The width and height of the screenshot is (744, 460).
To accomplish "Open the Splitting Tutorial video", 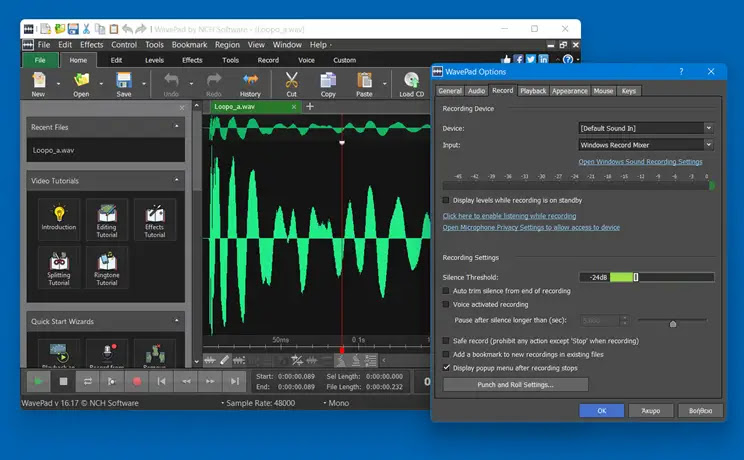I will tap(59, 267).
